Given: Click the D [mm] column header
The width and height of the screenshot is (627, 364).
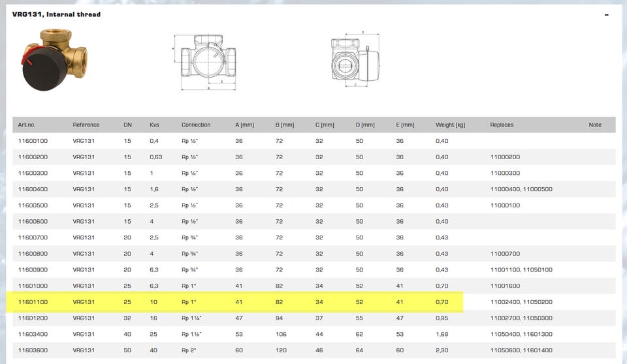Looking at the screenshot, I should 365,125.
